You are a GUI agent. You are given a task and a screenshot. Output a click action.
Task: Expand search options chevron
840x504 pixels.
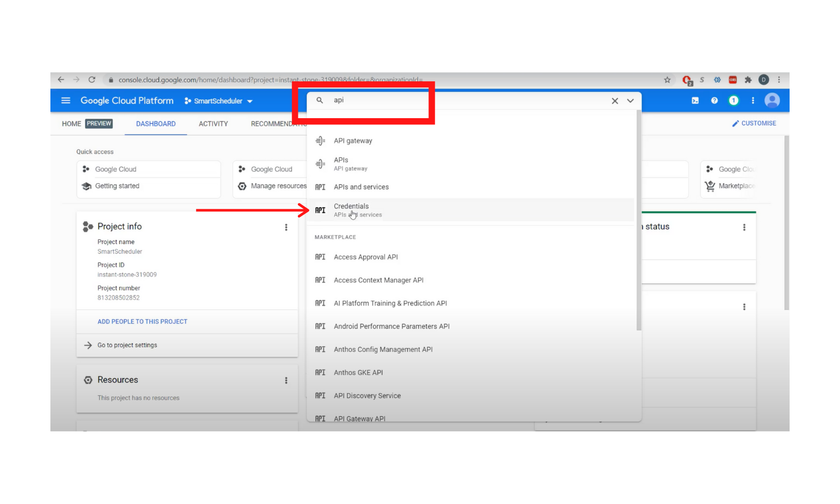(631, 101)
